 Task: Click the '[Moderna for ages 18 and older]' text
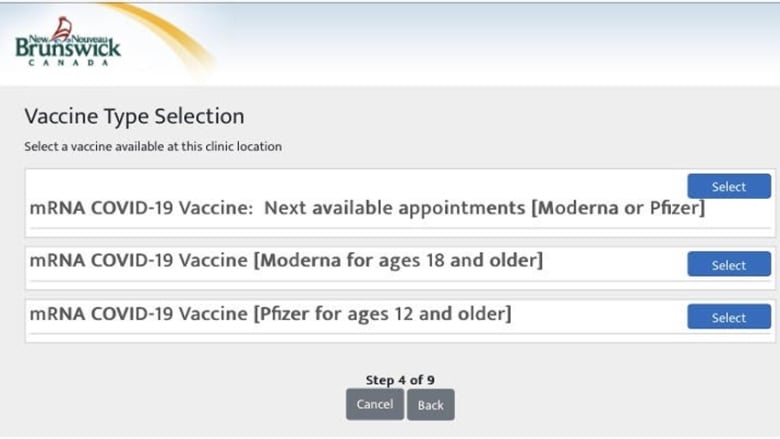398,261
